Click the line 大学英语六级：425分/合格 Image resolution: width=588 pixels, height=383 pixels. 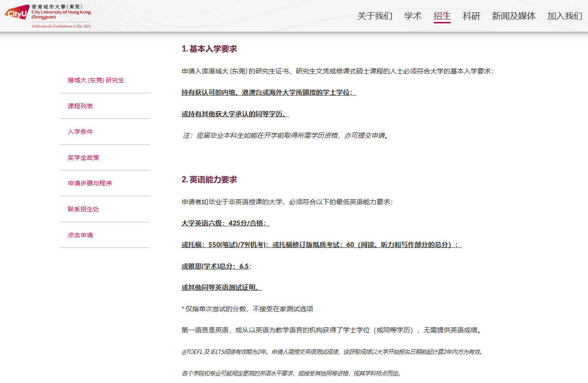(x=226, y=223)
